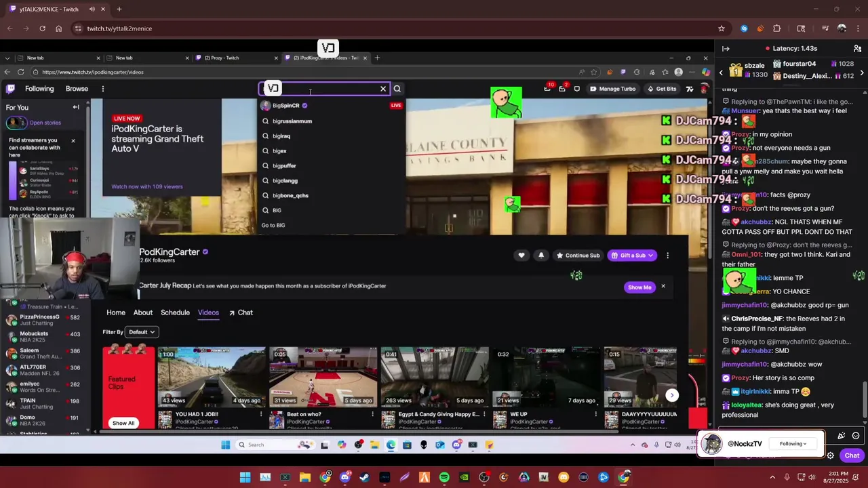The width and height of the screenshot is (868, 488).
Task: Open Steam from the Windows taskbar
Action: coord(365,477)
